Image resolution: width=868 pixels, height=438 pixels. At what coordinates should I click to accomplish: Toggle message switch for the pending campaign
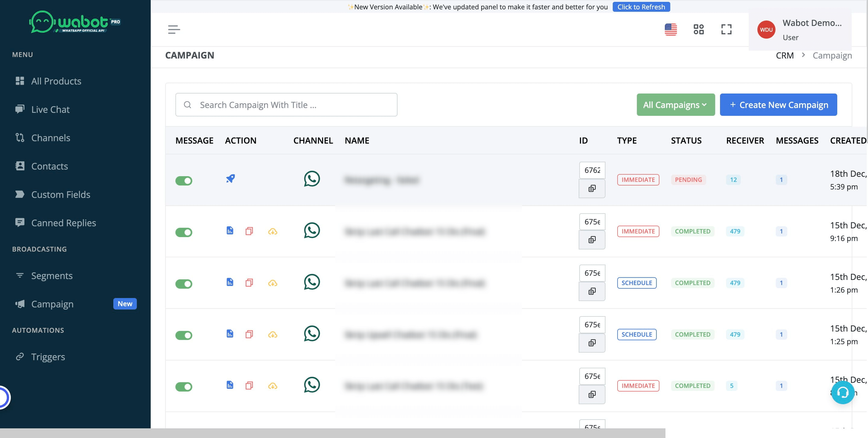(184, 181)
